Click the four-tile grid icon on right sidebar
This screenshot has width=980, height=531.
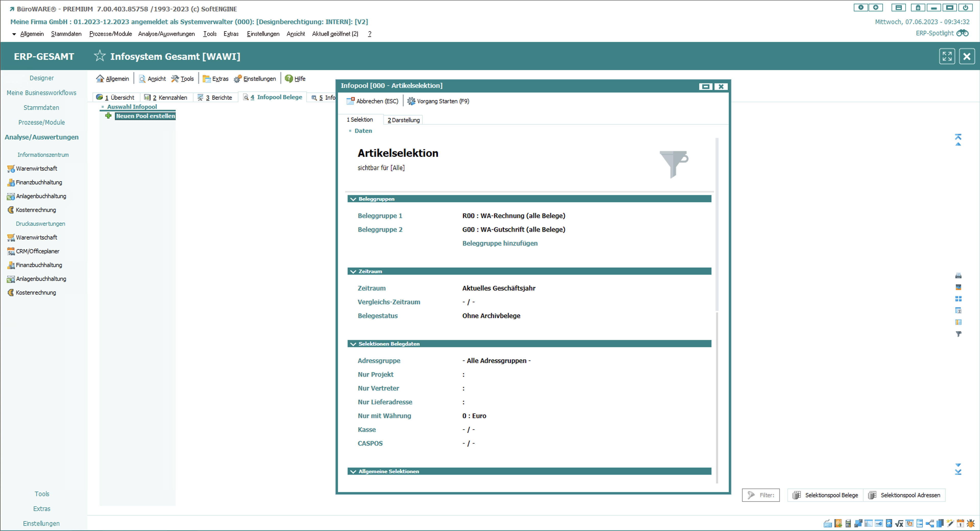(x=958, y=299)
